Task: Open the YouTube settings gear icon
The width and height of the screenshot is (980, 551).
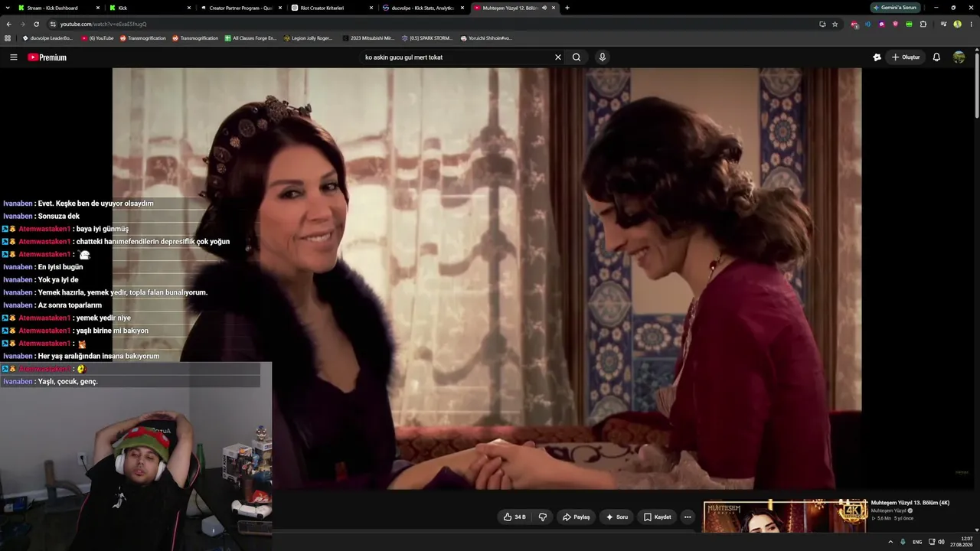Action: coord(877,57)
